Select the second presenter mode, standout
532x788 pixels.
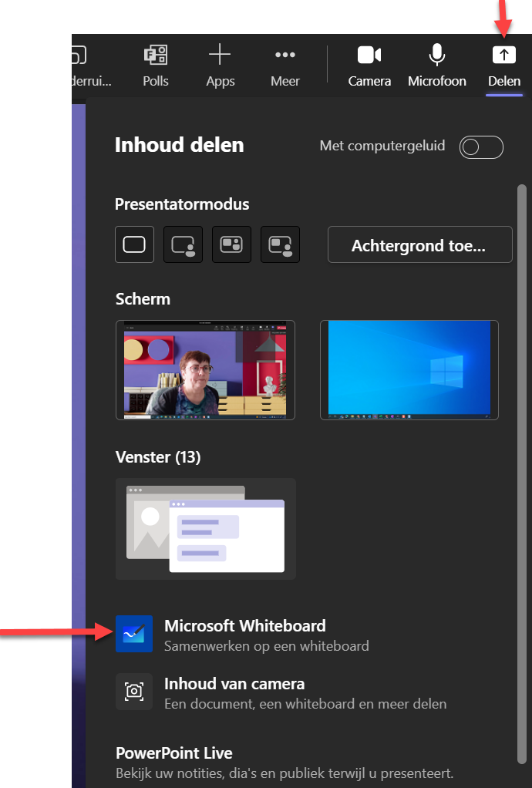pos(183,244)
